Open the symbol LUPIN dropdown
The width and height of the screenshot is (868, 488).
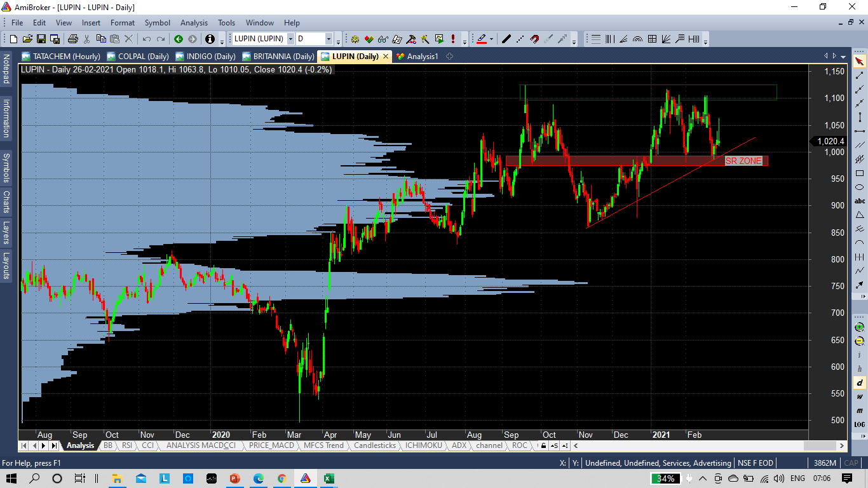[x=290, y=39]
